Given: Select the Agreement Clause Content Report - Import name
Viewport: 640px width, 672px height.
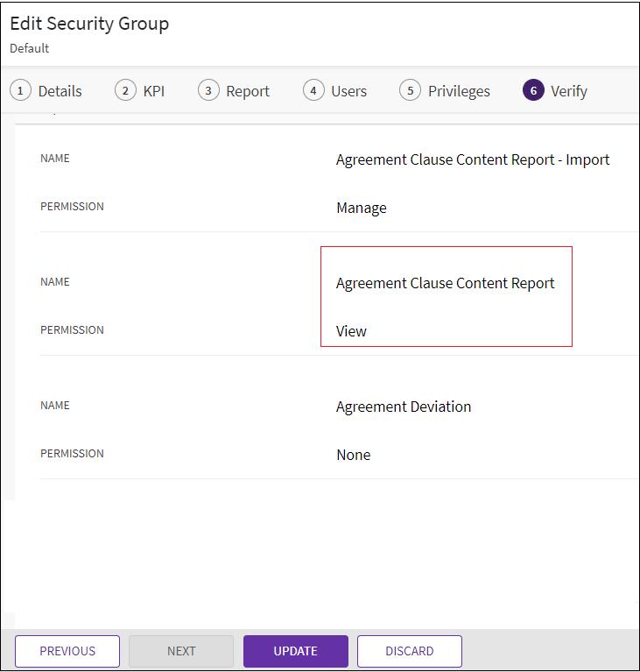Looking at the screenshot, I should (473, 159).
